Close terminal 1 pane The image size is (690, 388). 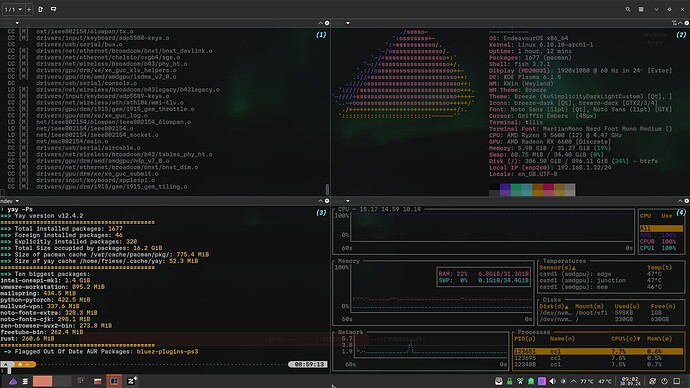327,23
